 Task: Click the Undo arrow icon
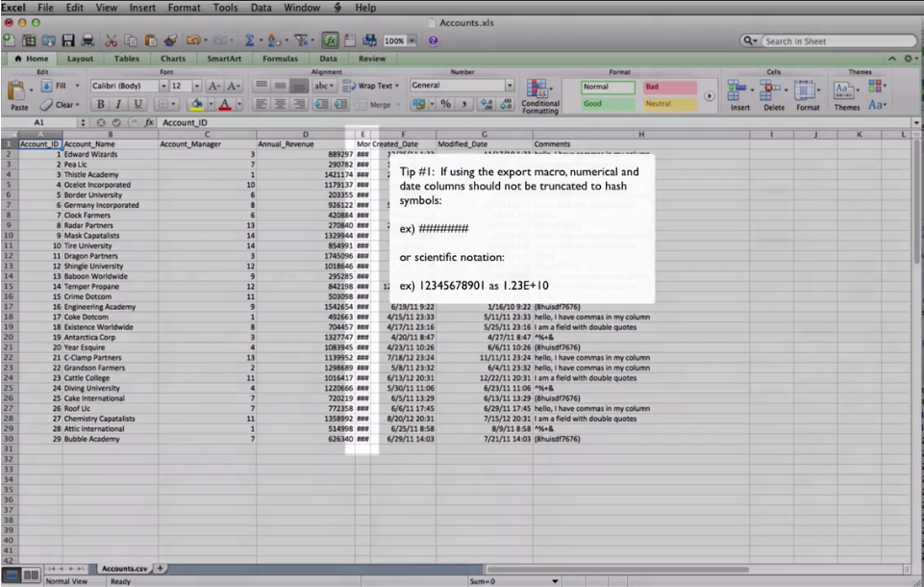tap(192, 40)
